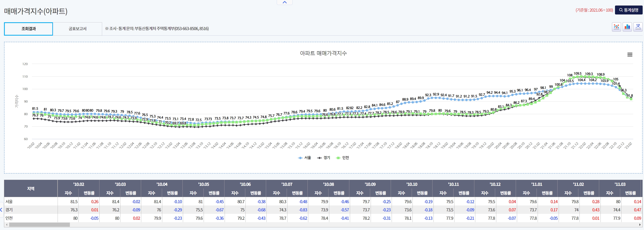The image size is (644, 230).
Task: Open the 공표보고서 tab
Action: (x=77, y=29)
